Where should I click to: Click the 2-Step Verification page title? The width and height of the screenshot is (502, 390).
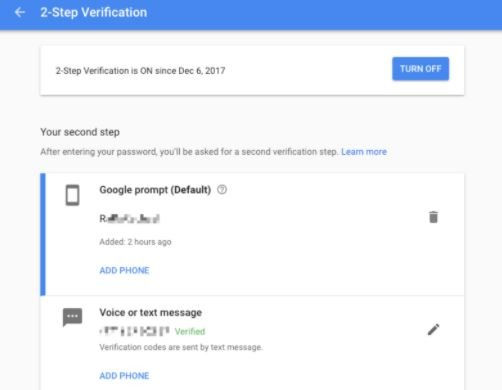point(94,12)
